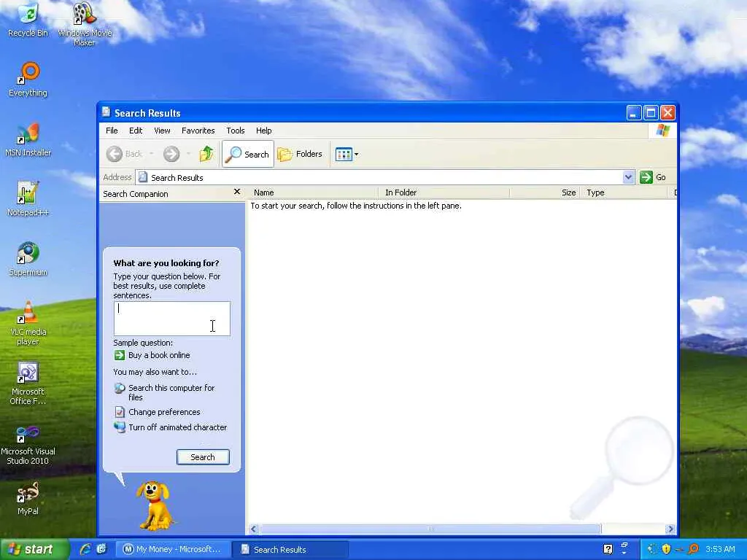This screenshot has width=747, height=560.
Task: Click the Back navigation button
Action: pos(124,154)
